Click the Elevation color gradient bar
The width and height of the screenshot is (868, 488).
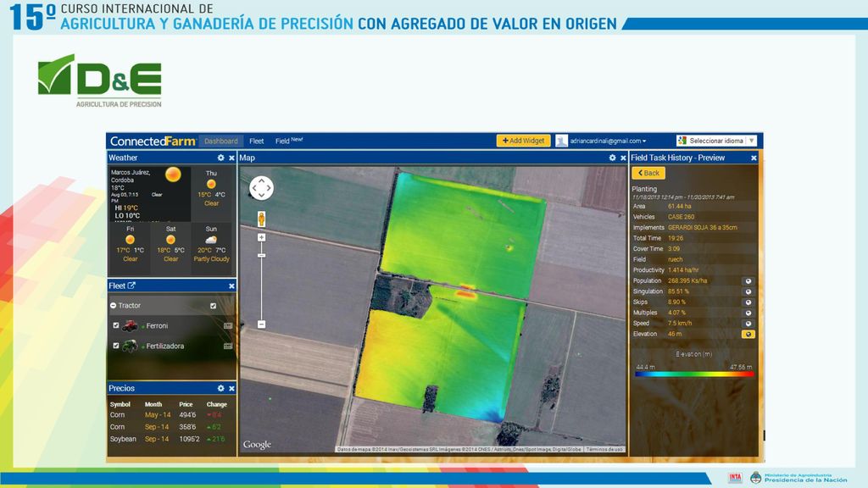694,374
